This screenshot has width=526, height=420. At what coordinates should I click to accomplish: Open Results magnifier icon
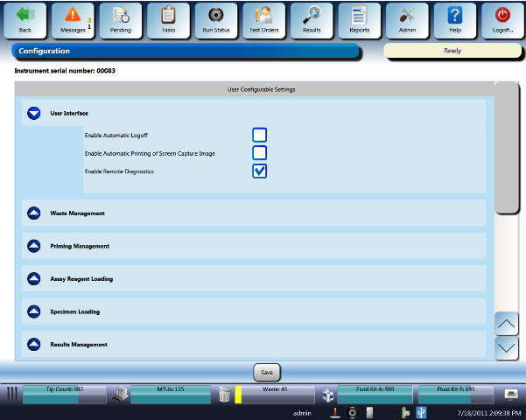tap(311, 19)
